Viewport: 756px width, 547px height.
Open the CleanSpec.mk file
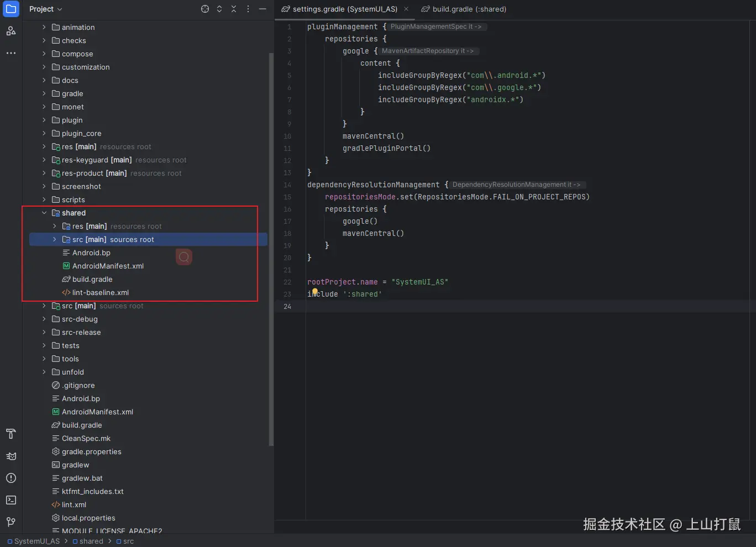[x=86, y=438]
